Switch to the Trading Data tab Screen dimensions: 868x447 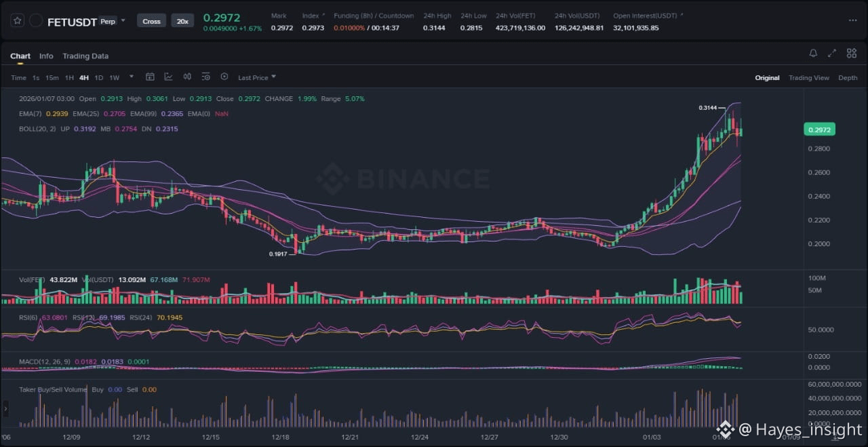[x=85, y=56]
